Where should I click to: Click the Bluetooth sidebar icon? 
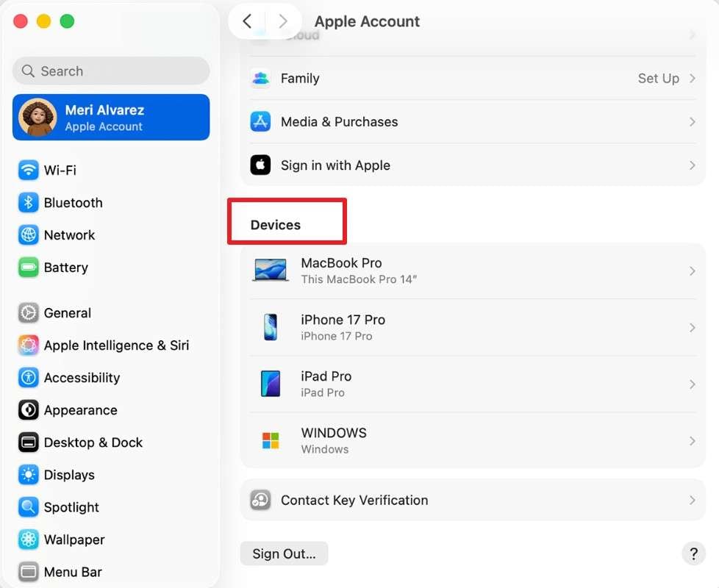29,203
